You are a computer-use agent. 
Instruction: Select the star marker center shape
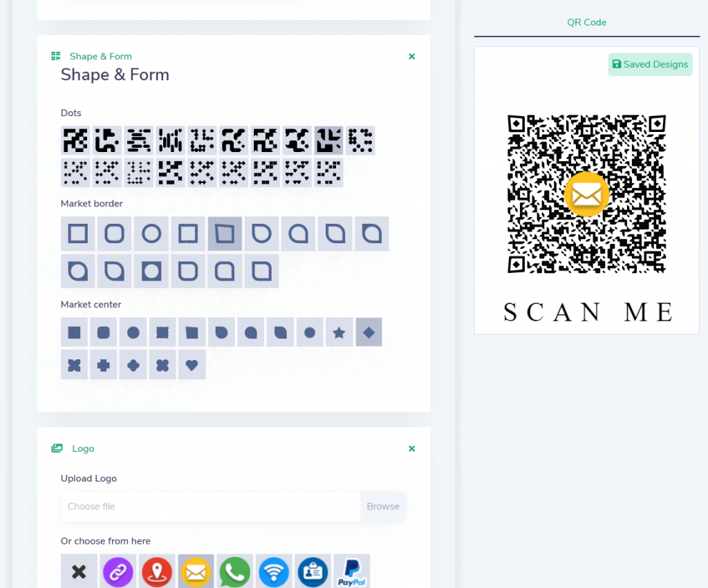coord(339,332)
